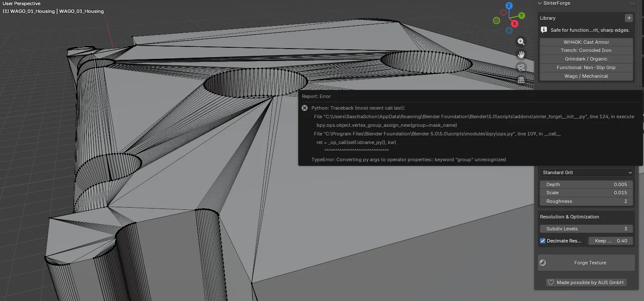Toggle the camera view icon
The width and height of the screenshot is (644, 301).
click(521, 67)
